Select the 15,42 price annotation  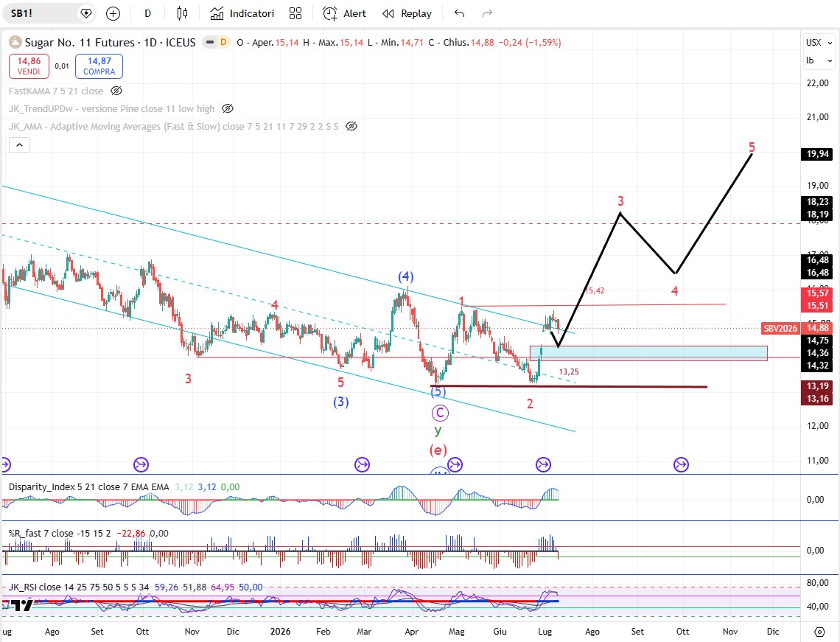click(x=595, y=290)
